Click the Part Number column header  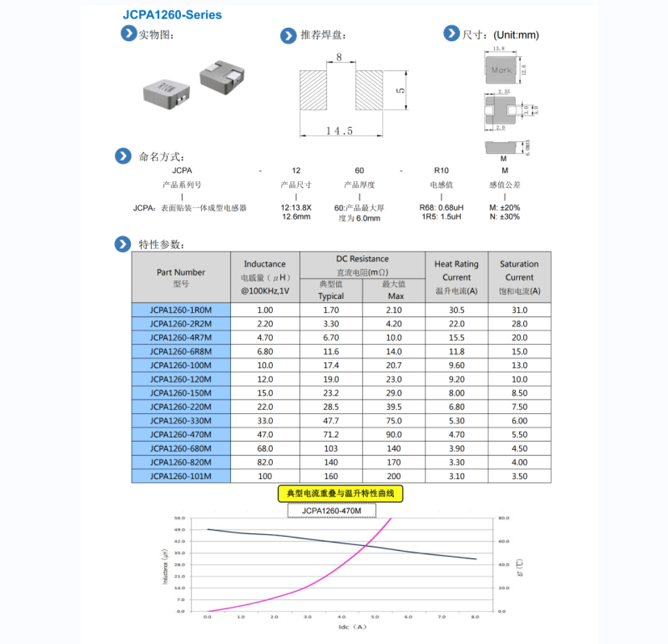[181, 277]
